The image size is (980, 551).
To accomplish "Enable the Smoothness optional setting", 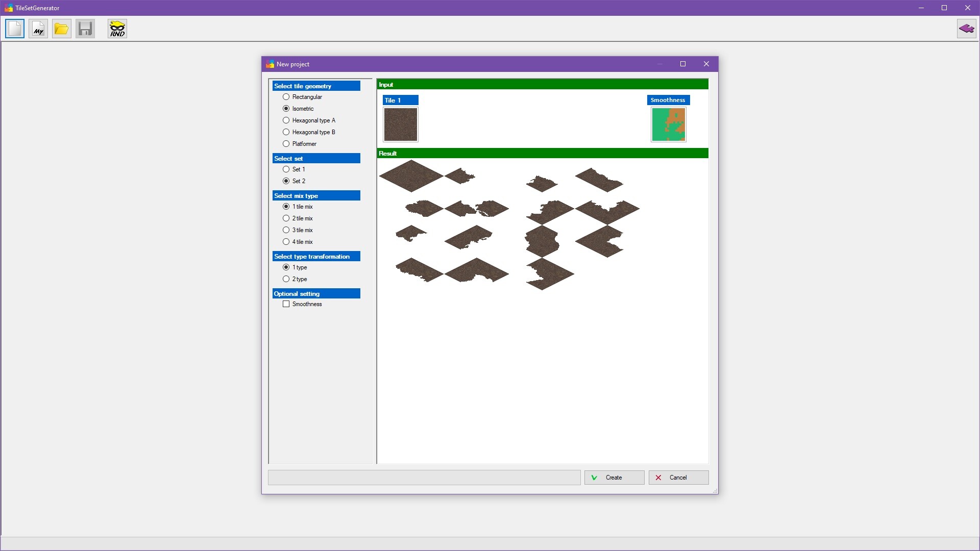I will 286,304.
